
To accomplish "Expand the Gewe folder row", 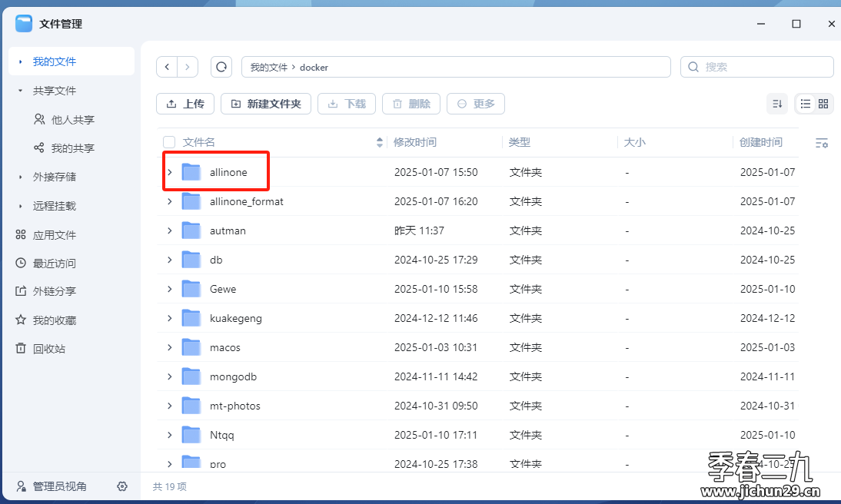I will pos(169,289).
